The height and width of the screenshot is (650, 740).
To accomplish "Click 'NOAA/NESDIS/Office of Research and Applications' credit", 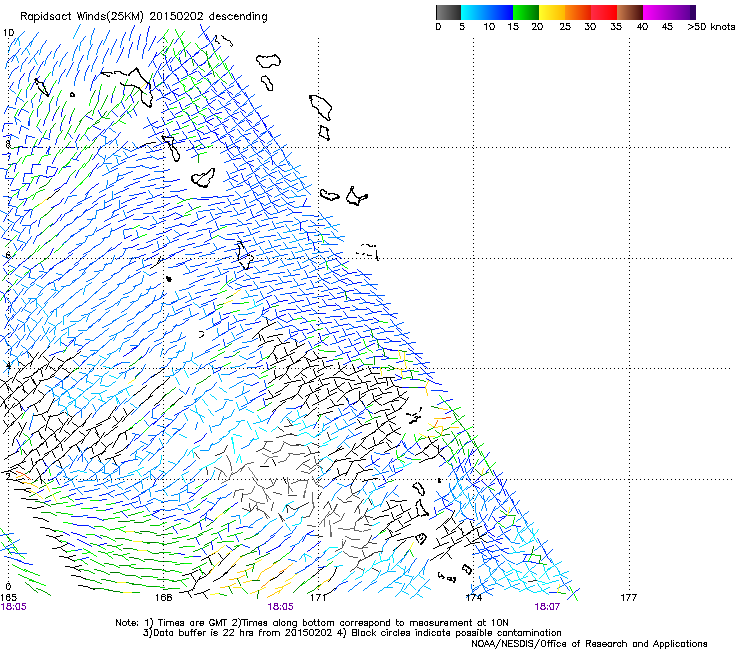I will [589, 644].
